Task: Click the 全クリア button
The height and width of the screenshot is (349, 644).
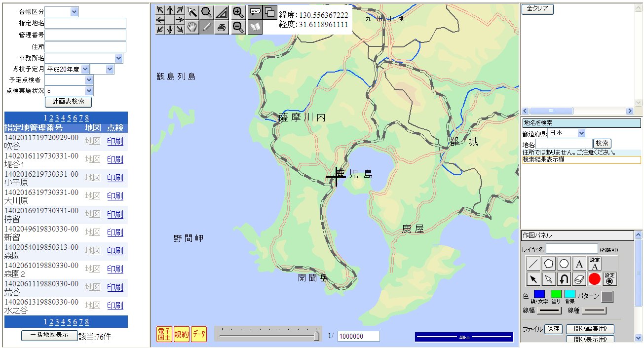Action: 537,9
